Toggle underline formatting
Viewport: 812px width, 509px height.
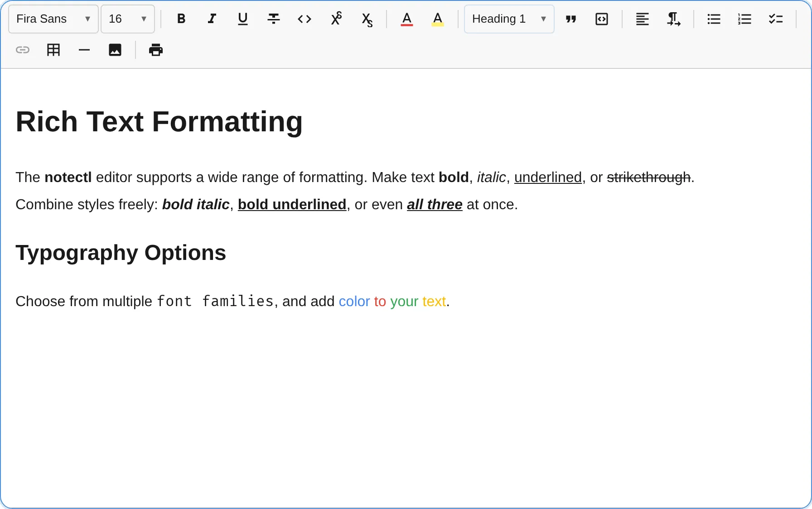[x=242, y=19]
